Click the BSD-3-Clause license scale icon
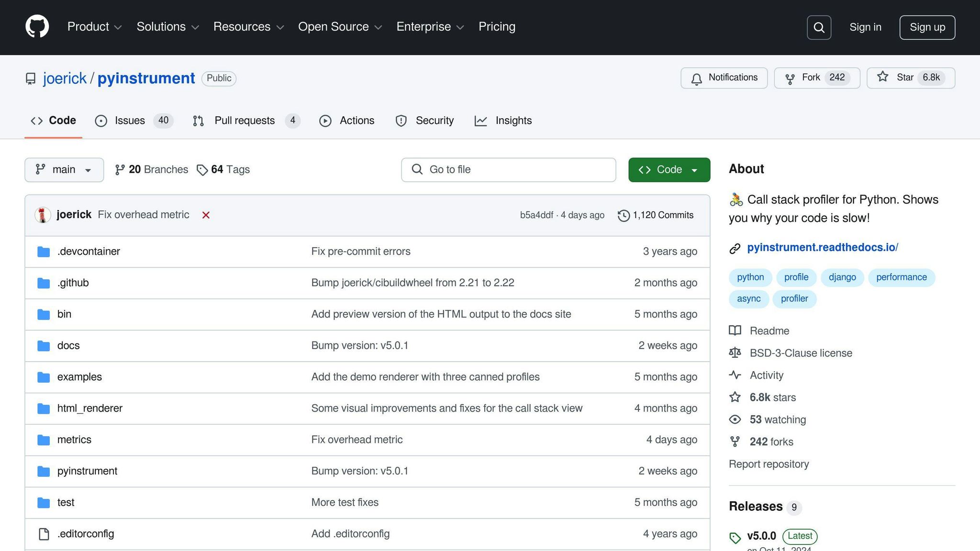 point(735,353)
